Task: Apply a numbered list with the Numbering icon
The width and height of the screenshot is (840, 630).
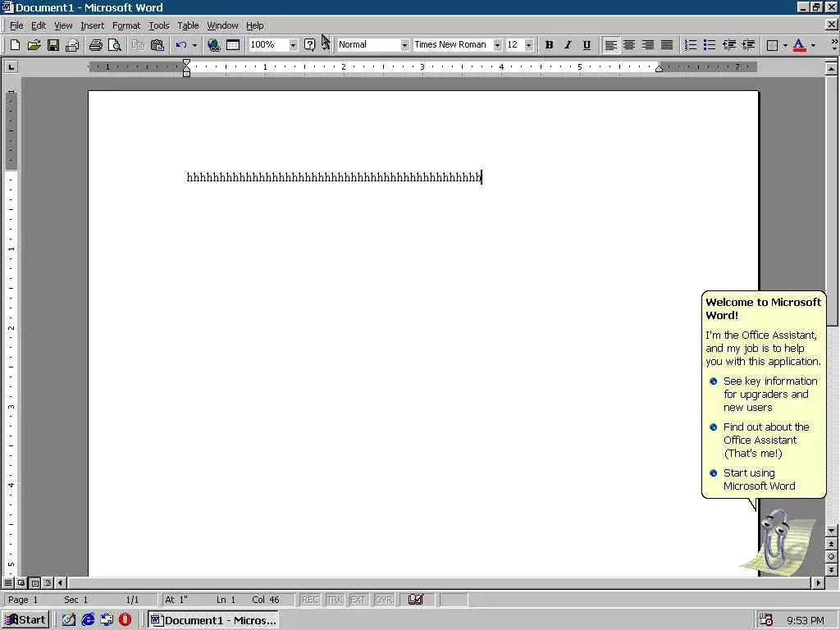Action: pyautogui.click(x=691, y=45)
